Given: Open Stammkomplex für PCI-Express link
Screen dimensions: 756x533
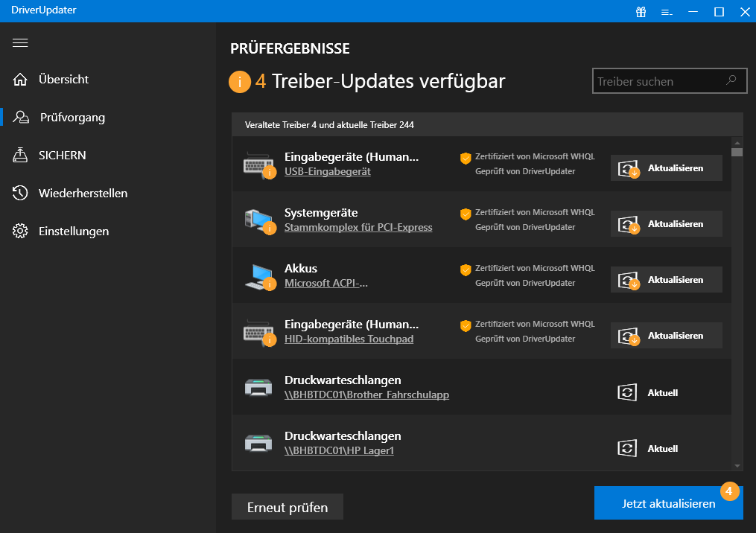Looking at the screenshot, I should [x=358, y=227].
